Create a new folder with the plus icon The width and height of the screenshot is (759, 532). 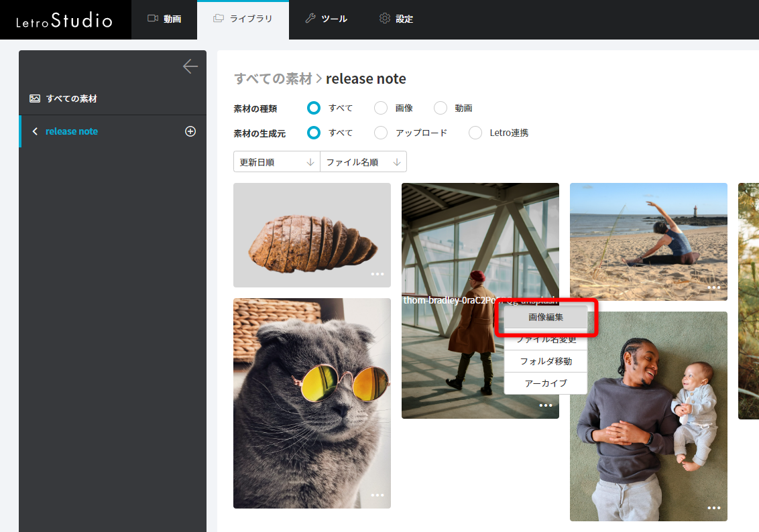click(x=190, y=131)
